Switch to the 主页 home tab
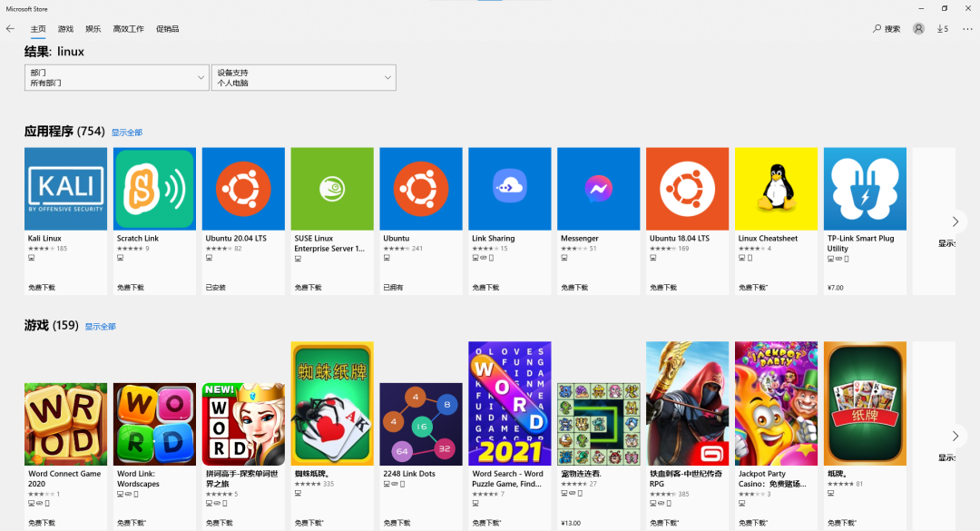Image resolution: width=980 pixels, height=531 pixels. coord(38,29)
